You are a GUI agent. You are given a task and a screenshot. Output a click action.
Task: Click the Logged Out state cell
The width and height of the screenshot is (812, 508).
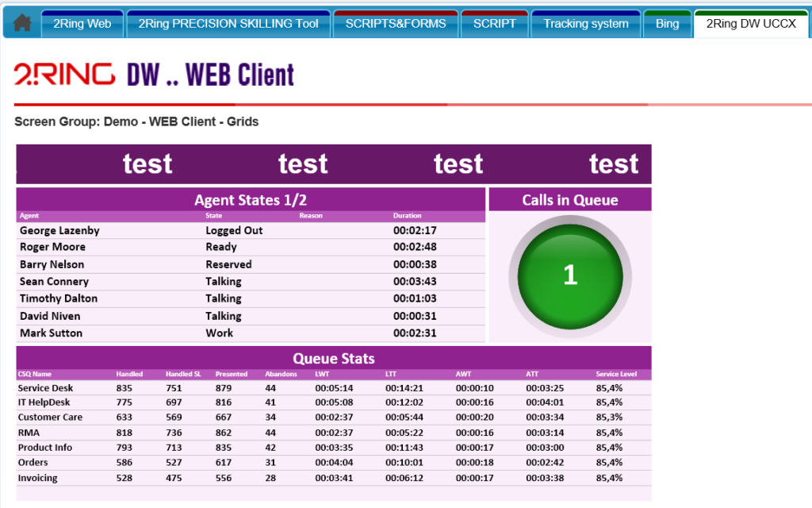(234, 231)
